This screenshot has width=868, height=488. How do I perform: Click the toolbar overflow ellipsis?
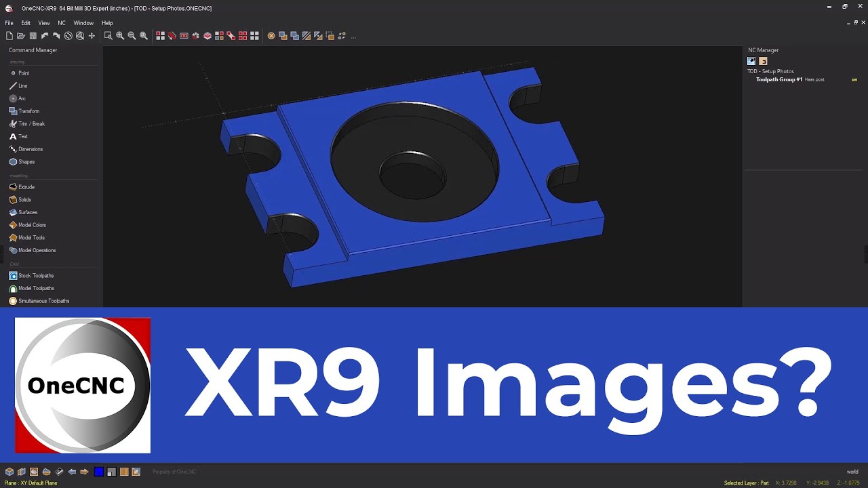click(x=353, y=37)
